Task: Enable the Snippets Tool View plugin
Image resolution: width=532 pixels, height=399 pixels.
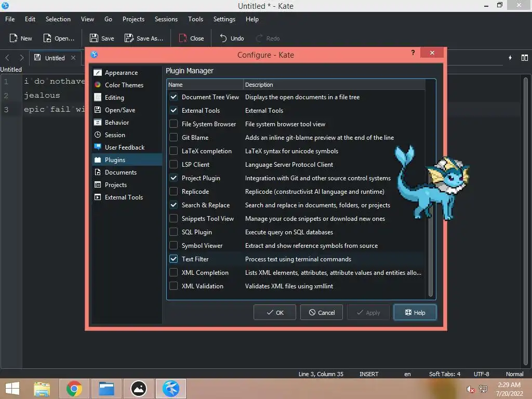Action: (174, 219)
